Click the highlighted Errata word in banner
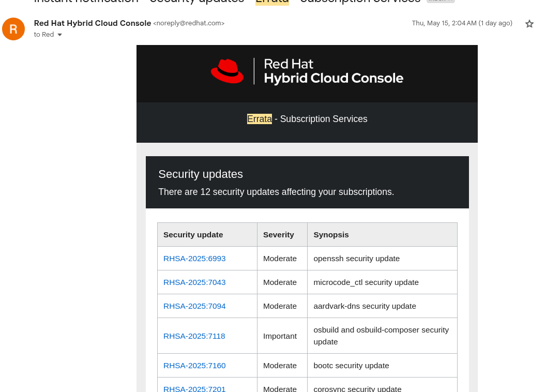This screenshot has height=392, width=546. [260, 119]
